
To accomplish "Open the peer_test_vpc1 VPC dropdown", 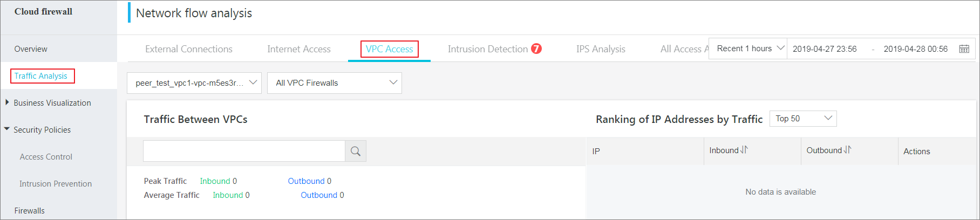I will coord(194,83).
